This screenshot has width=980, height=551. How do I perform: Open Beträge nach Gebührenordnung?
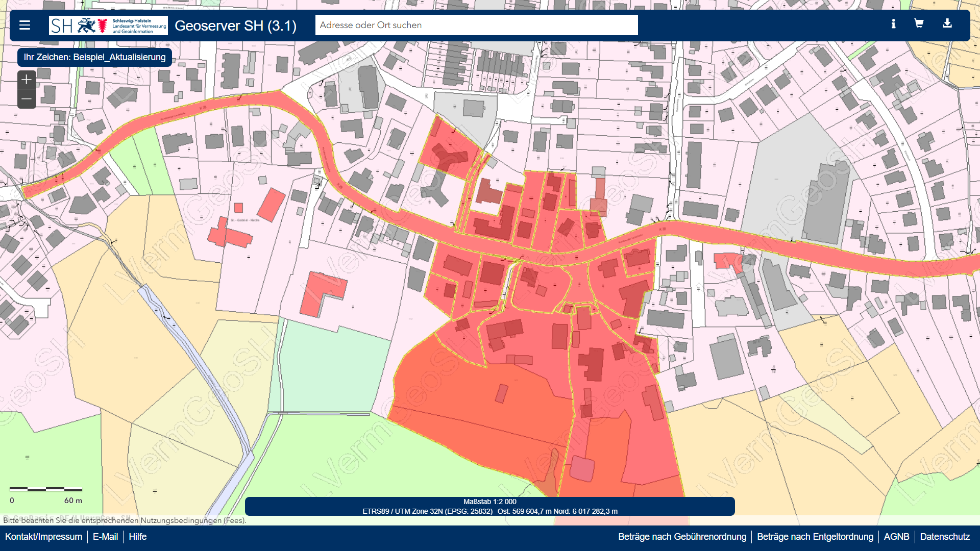pyautogui.click(x=682, y=537)
